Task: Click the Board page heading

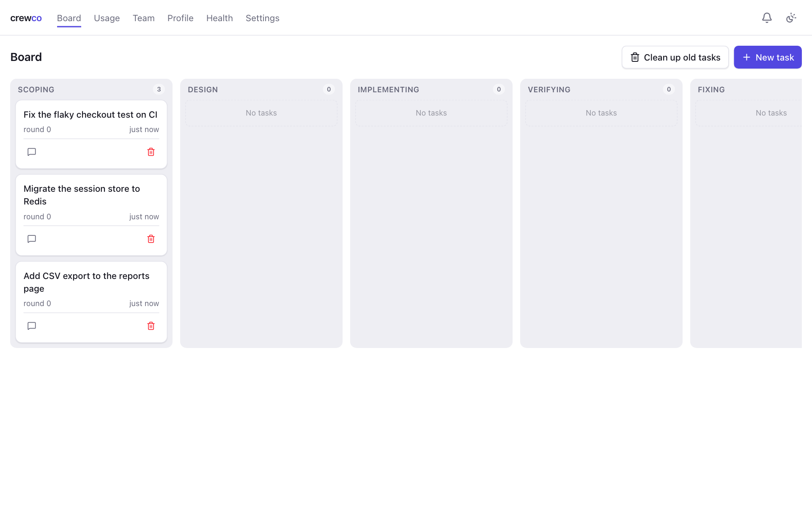Action: pyautogui.click(x=26, y=57)
